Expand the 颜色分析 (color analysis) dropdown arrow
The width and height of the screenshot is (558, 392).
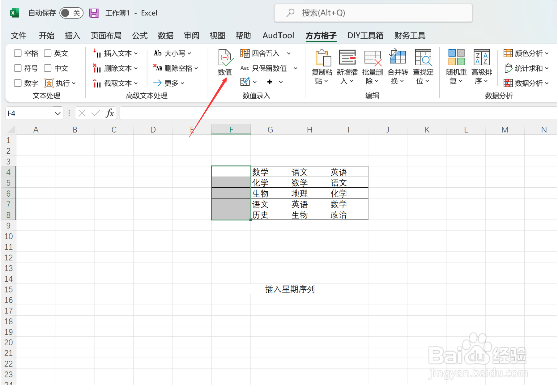(x=547, y=53)
